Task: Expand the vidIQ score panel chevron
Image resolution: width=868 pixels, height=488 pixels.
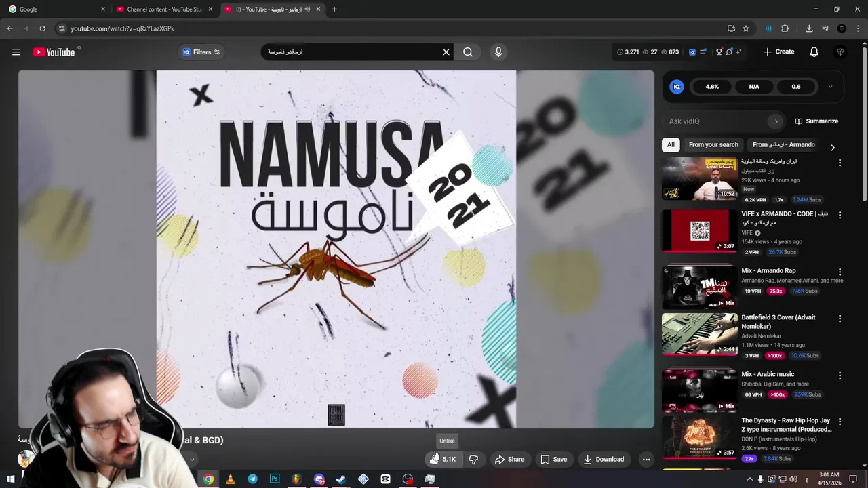Action: pos(830,87)
